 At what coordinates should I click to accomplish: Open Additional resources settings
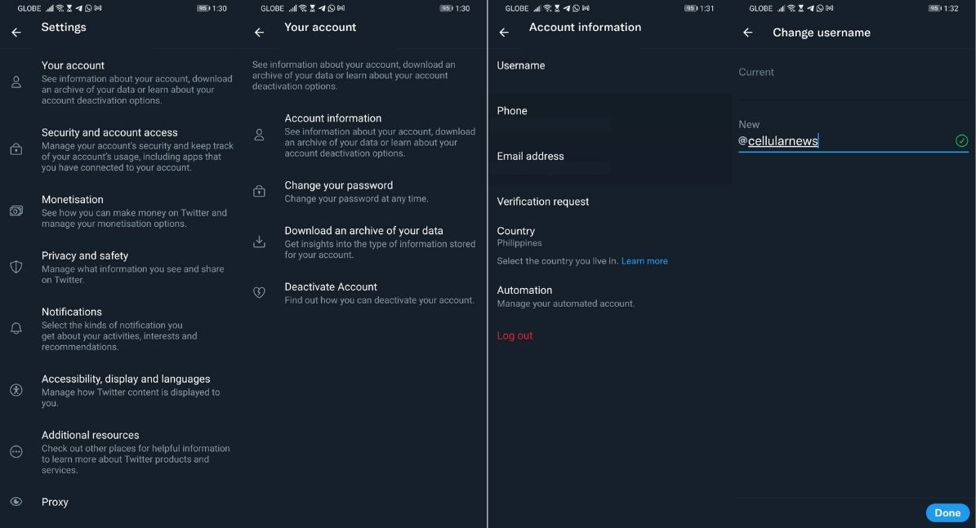pos(90,435)
